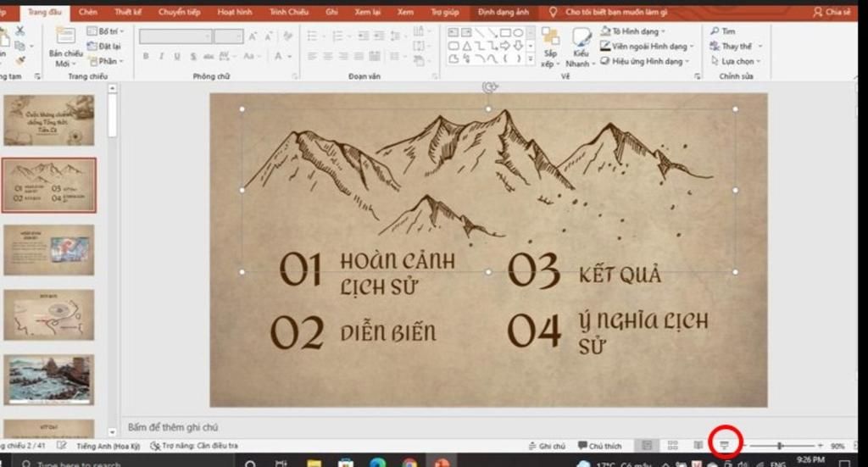Select the third slide thumbnail
The width and height of the screenshot is (868, 467).
point(48,250)
